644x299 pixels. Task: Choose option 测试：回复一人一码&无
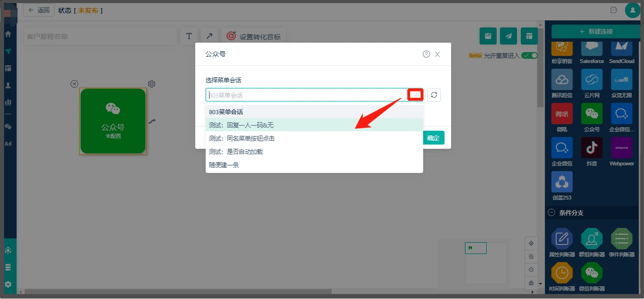tap(314, 125)
